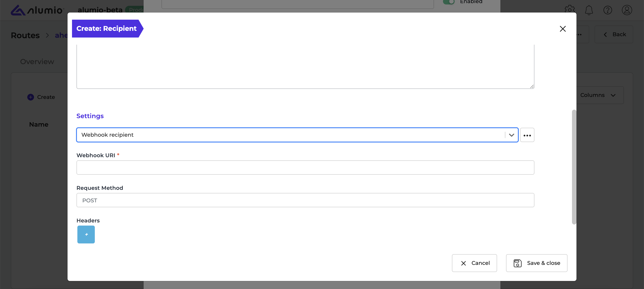Image resolution: width=644 pixels, height=289 pixels.
Task: Switch to the Overview tab
Action: 37,62
